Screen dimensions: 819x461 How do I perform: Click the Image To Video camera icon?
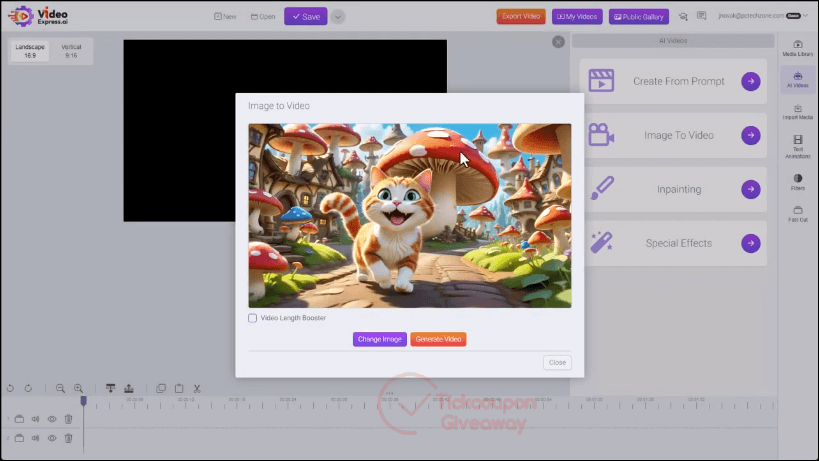pyautogui.click(x=601, y=135)
